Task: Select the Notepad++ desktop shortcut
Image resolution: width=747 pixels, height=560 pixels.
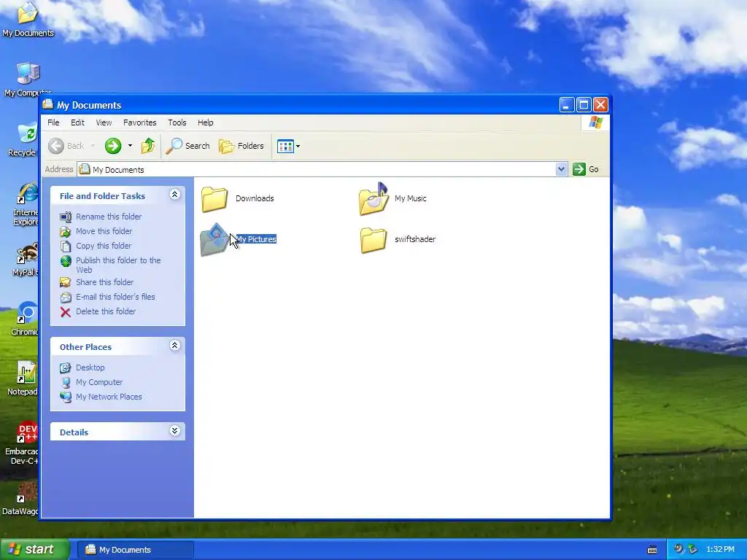Action: [x=24, y=378]
